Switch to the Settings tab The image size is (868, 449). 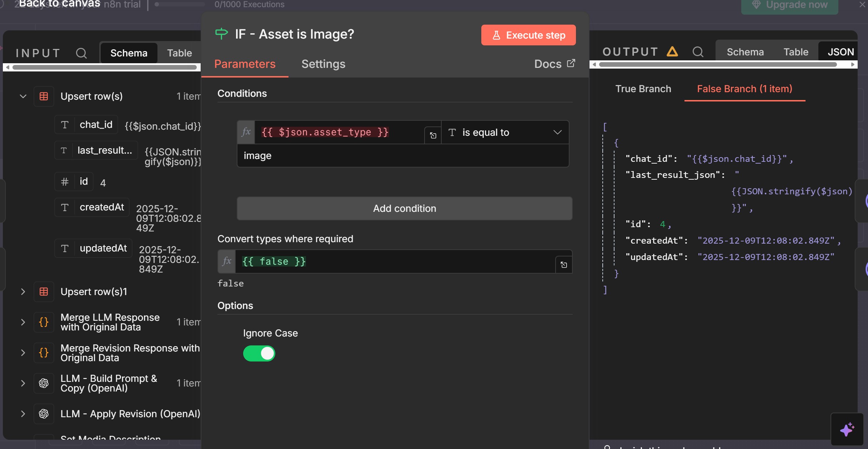coord(323,64)
